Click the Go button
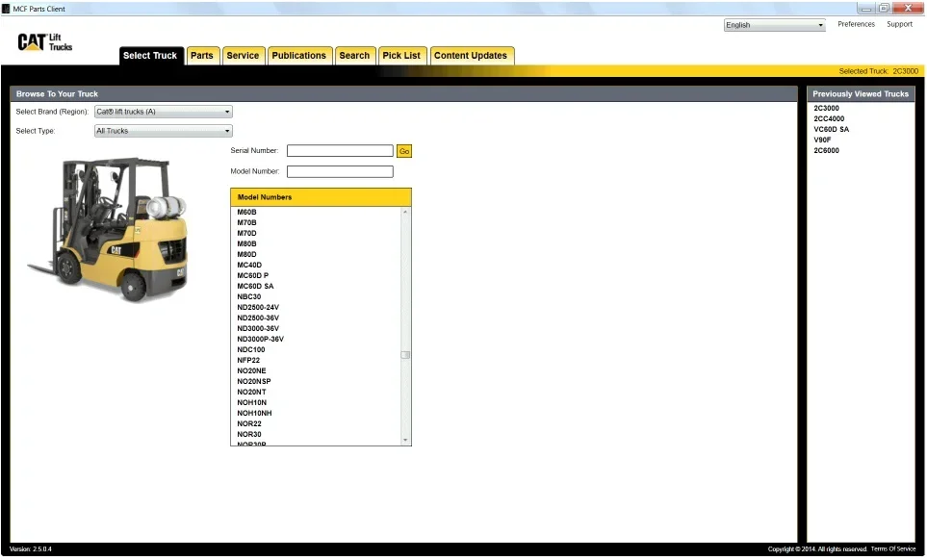 click(x=404, y=151)
